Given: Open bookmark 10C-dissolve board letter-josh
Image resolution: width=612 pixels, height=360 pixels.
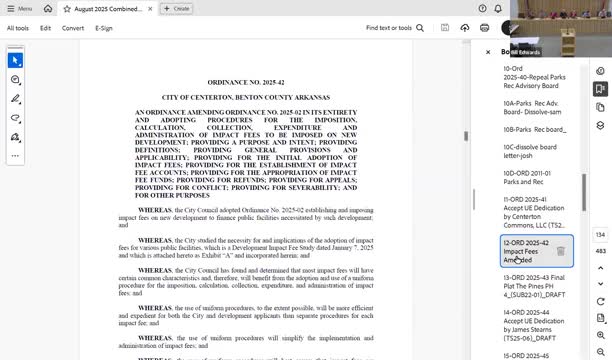Looking at the screenshot, I should click(x=530, y=151).
